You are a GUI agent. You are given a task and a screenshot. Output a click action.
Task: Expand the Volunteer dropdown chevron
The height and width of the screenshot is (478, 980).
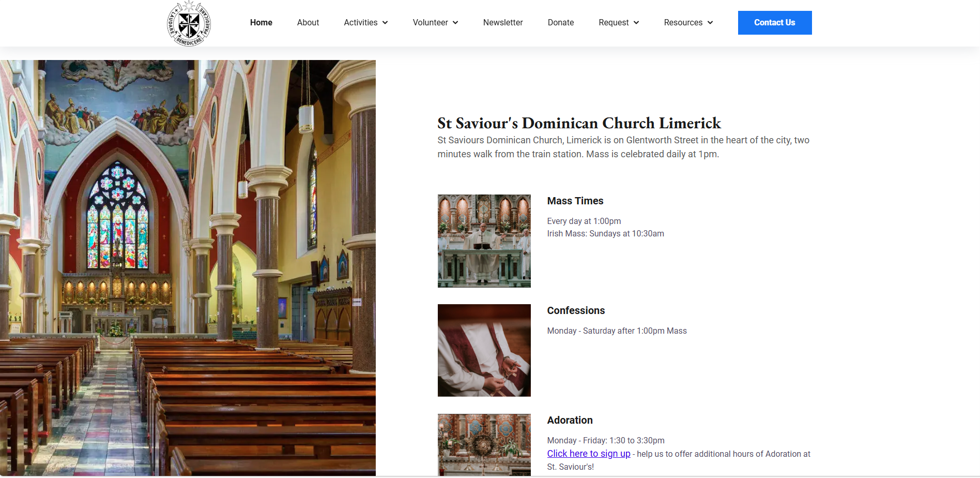click(x=455, y=23)
